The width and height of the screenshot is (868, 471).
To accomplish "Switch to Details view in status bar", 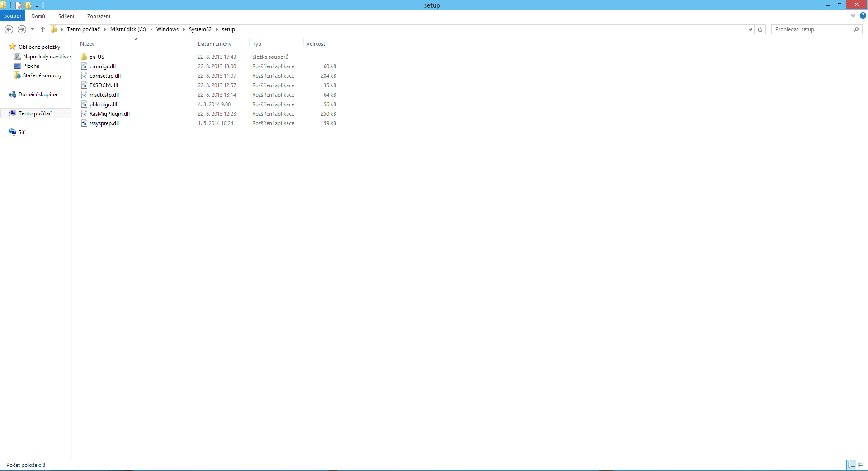I will point(851,465).
